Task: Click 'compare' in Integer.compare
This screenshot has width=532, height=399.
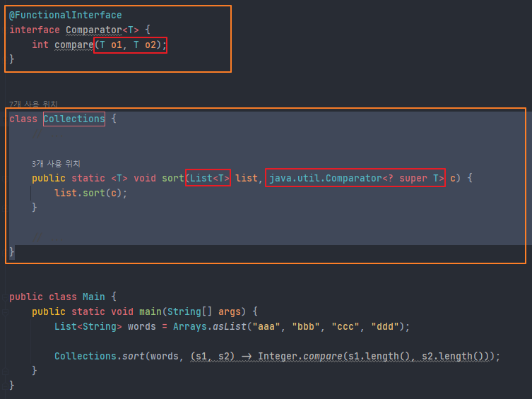Action: [323, 357]
